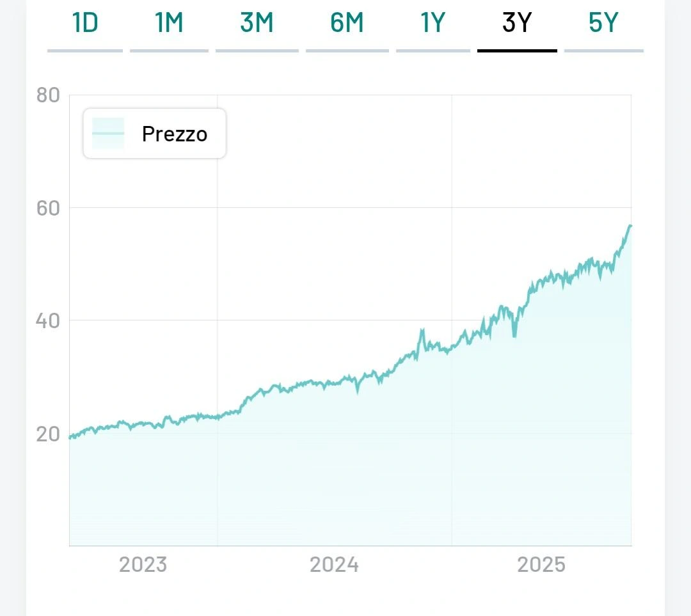Click the 80 value on the y-axis
This screenshot has width=691, height=616.
(x=48, y=95)
